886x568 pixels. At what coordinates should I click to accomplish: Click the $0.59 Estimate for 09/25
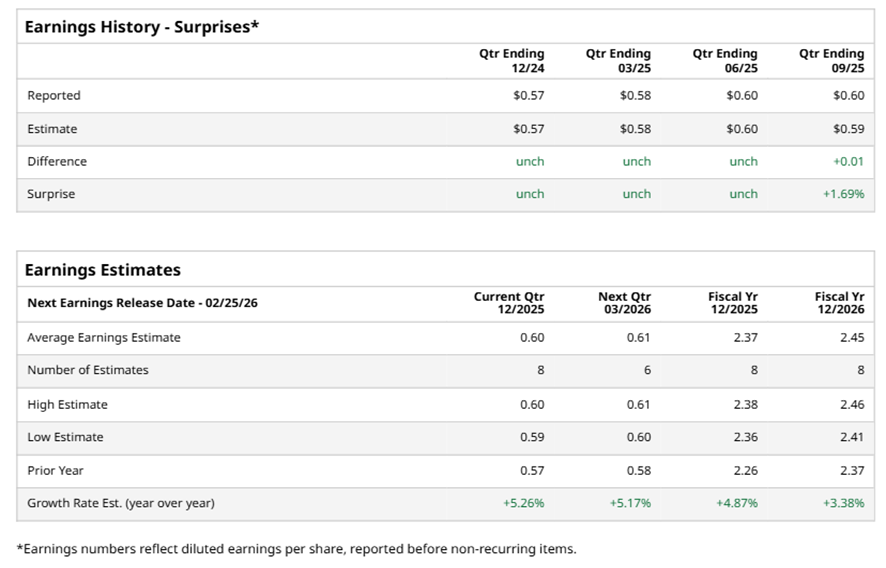(x=848, y=129)
